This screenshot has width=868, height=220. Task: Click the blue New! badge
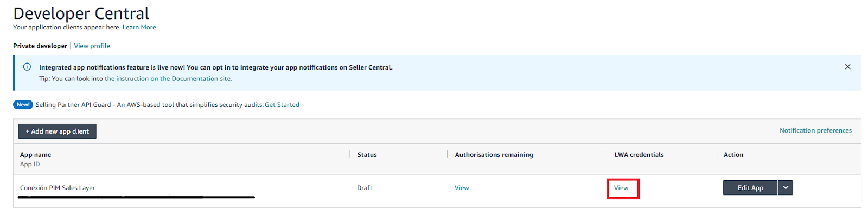(23, 105)
